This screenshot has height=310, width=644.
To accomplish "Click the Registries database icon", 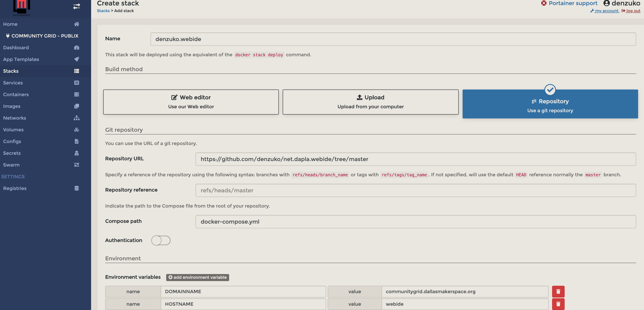I will 76,188.
